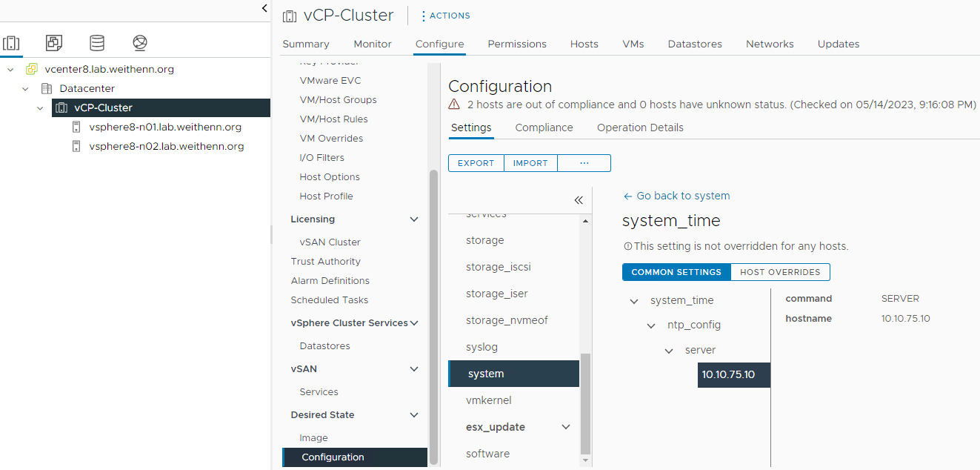The height and width of the screenshot is (470, 980).
Task: Collapse the Licensing section
Action: pyautogui.click(x=414, y=219)
